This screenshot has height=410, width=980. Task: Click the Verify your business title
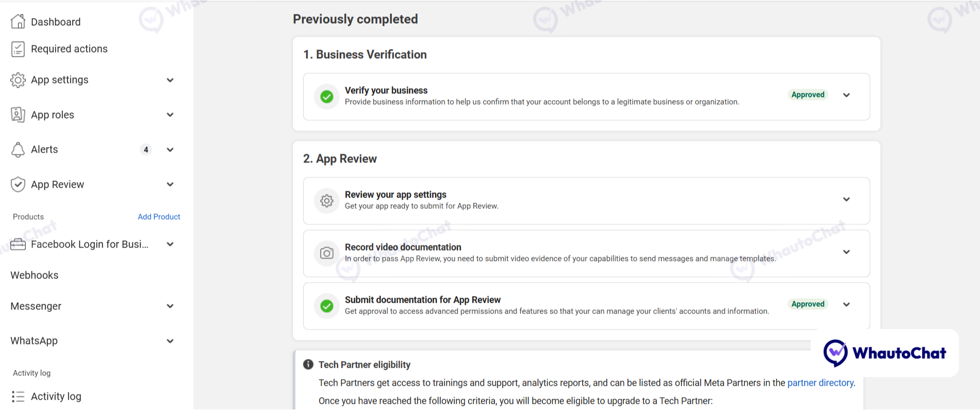tap(386, 90)
